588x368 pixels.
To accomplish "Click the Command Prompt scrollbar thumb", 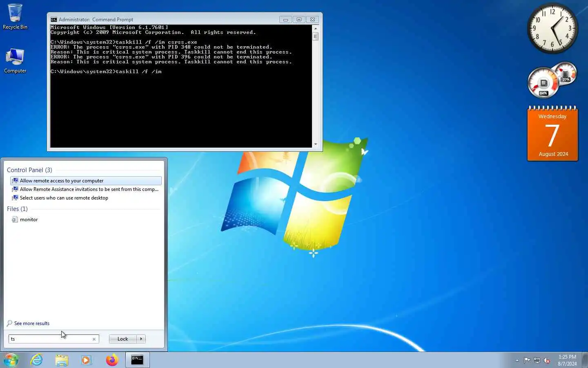I will pyautogui.click(x=315, y=36).
